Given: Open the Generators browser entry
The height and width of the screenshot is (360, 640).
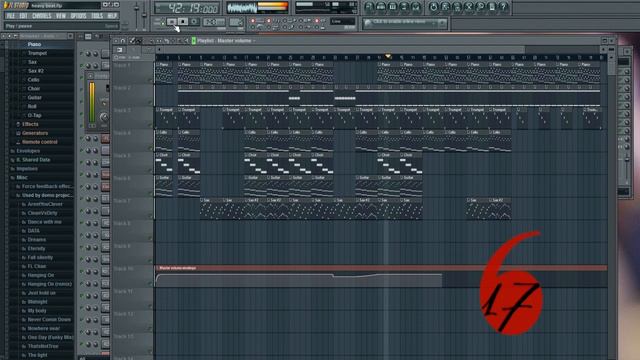Looking at the screenshot, I should point(35,133).
